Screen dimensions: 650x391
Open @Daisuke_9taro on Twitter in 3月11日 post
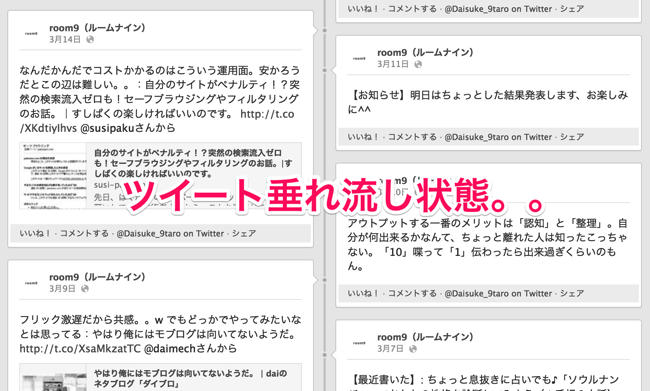498,137
